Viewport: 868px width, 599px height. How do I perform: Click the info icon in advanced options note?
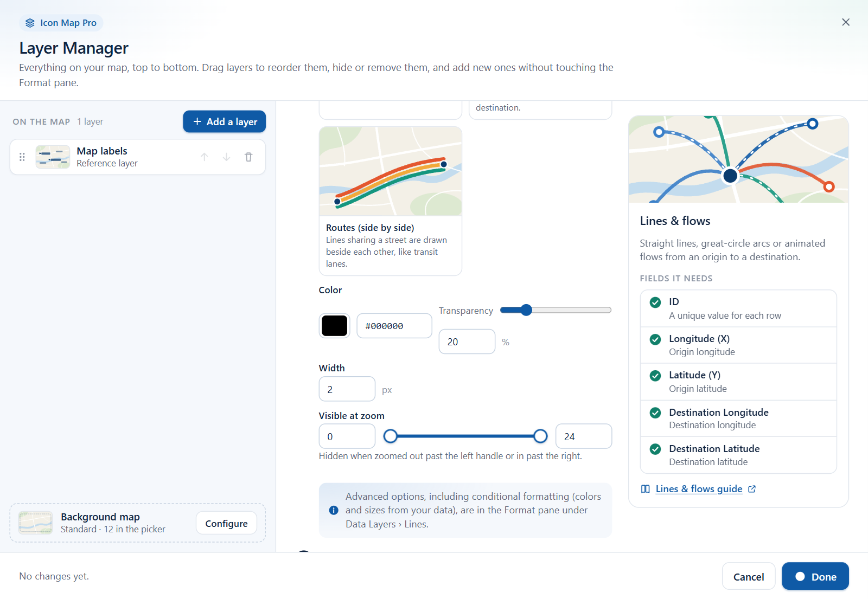334,510
